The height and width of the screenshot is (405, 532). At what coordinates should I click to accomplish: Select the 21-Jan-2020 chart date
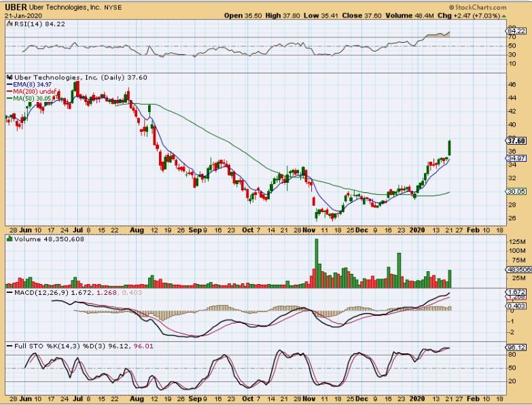tap(23, 16)
